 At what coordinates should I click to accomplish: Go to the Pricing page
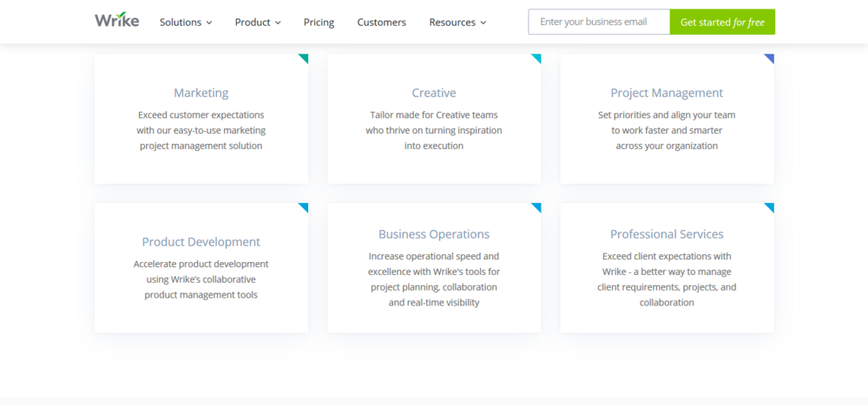[319, 23]
